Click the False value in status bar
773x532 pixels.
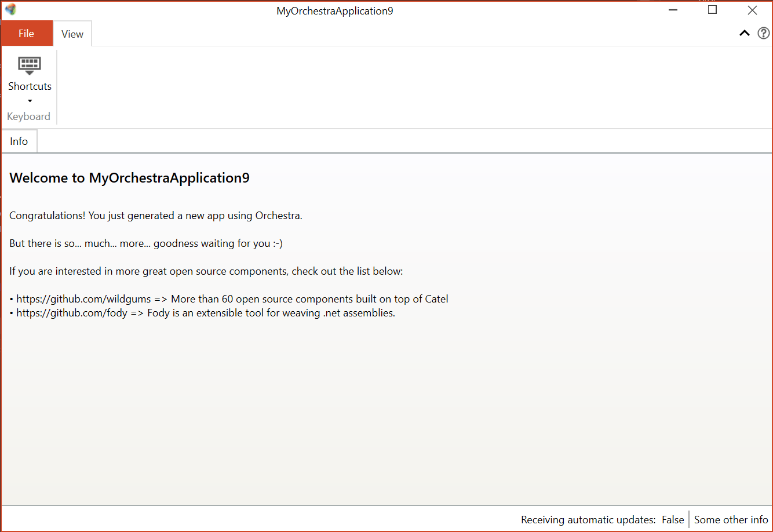(673, 520)
